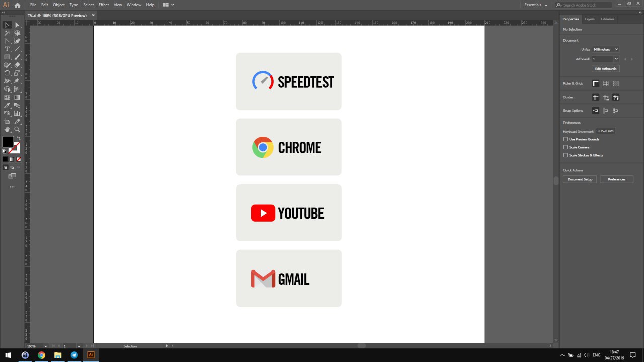Select the Eraser tool
The image size is (644, 362).
pyautogui.click(x=17, y=65)
